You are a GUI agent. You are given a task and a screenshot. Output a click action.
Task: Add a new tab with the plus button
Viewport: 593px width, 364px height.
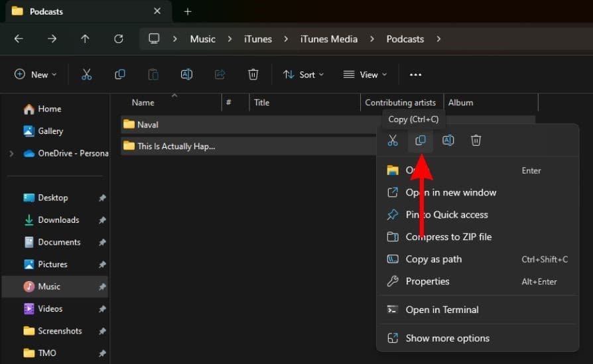tap(188, 11)
